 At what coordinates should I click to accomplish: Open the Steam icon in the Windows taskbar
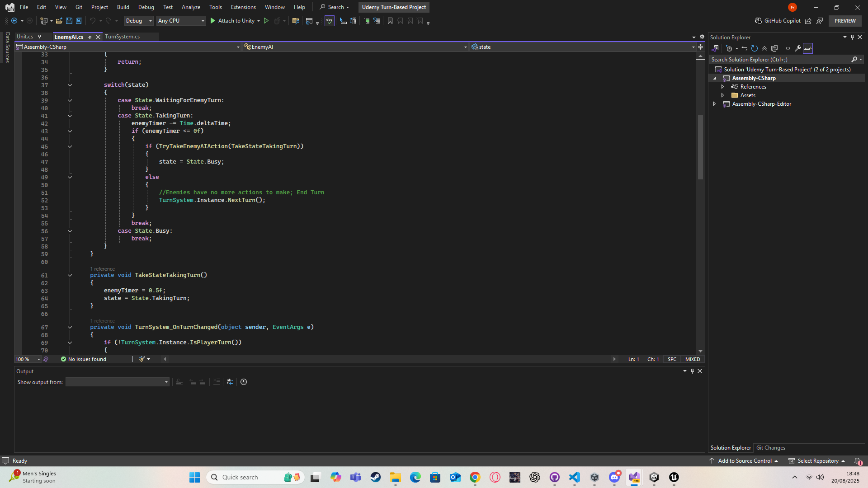point(376,477)
